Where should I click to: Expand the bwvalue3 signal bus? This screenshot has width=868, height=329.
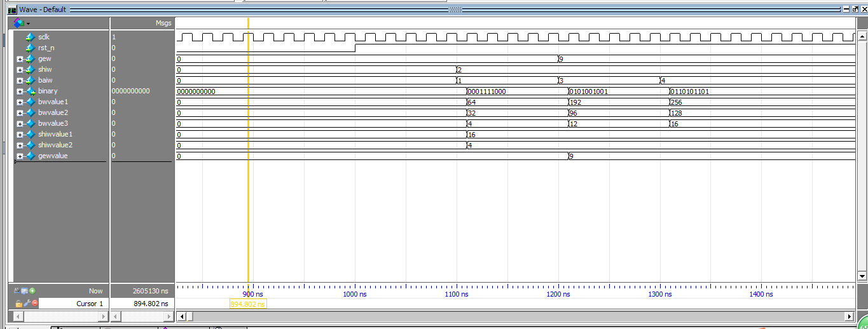(x=20, y=124)
